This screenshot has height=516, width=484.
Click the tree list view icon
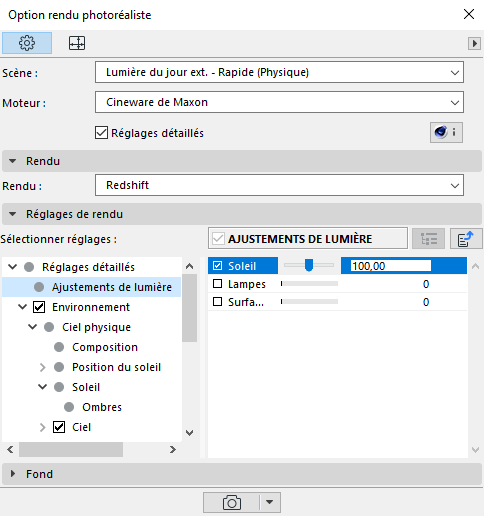coord(428,239)
